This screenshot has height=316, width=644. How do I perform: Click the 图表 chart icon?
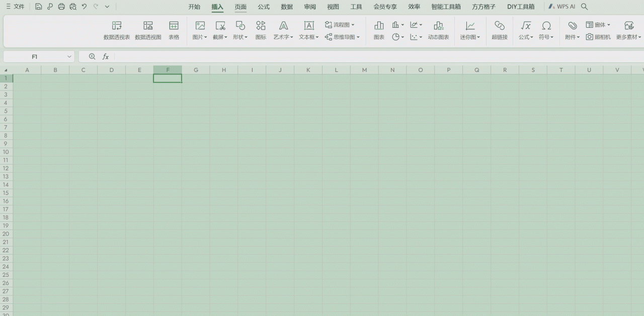tap(379, 31)
